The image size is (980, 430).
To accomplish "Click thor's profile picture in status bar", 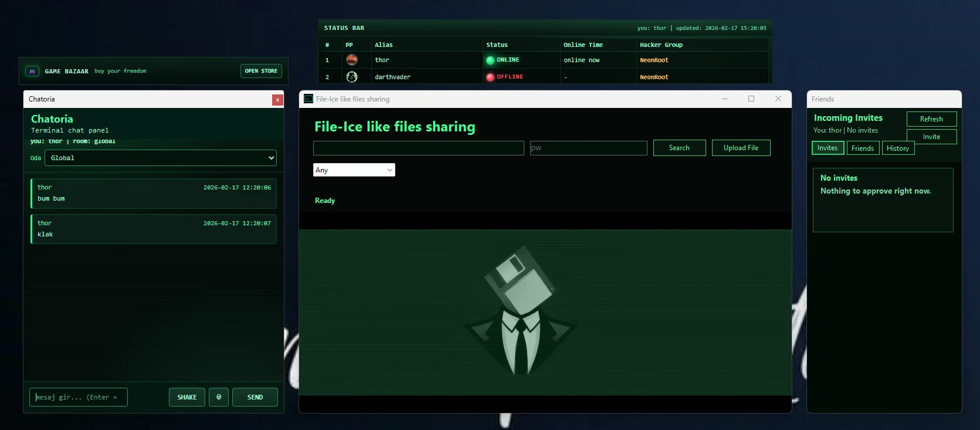I will (x=352, y=60).
